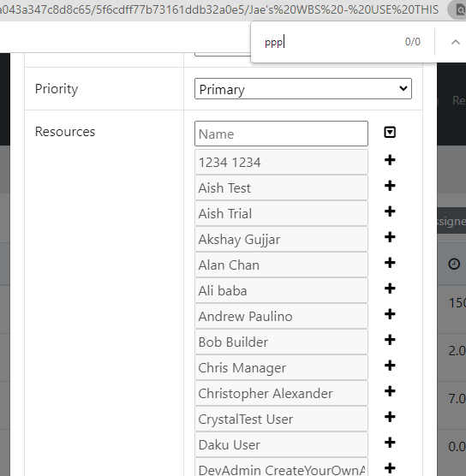Go to previous find result with up chevron

[x=456, y=42]
